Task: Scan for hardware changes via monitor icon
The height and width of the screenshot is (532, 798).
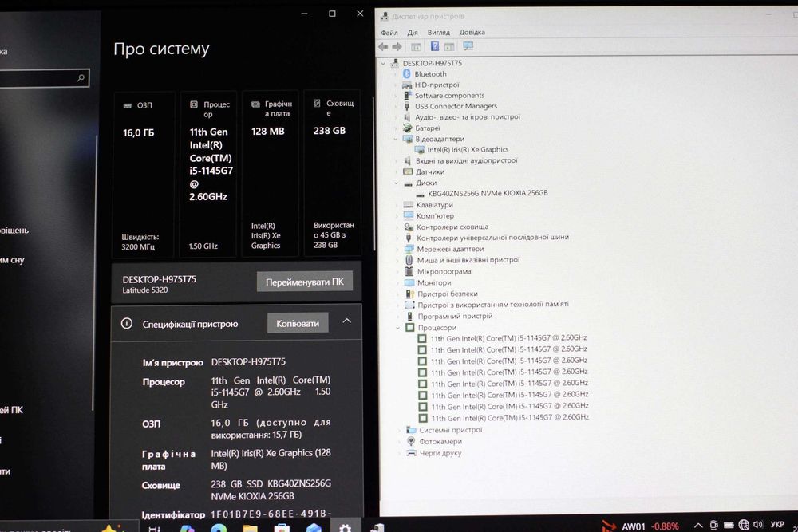Action: coord(468,46)
